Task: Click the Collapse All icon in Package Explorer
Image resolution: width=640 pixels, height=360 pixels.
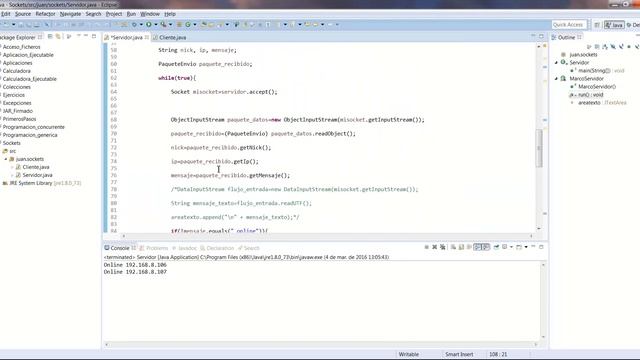Action: point(50,37)
